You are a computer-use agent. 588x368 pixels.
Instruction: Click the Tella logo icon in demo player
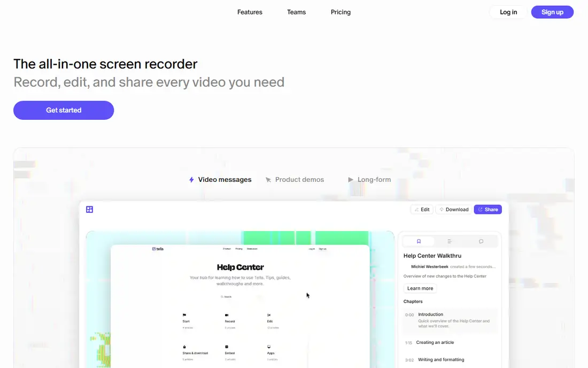(x=89, y=209)
